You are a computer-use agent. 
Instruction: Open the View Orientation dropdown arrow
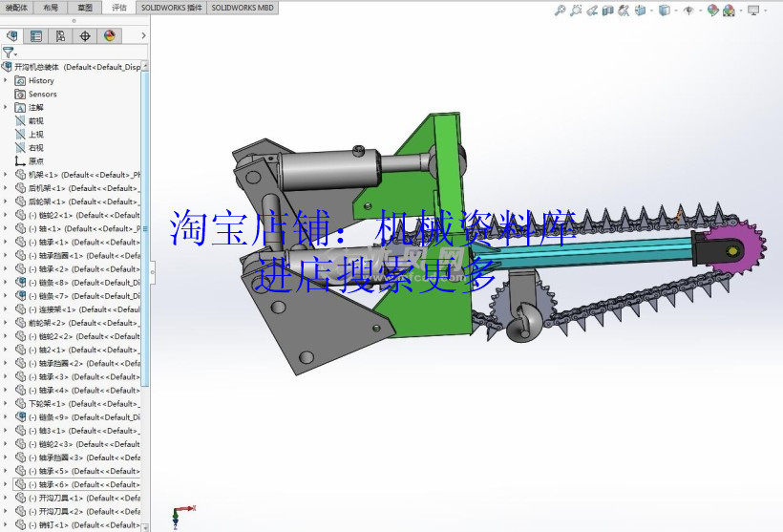(651, 11)
